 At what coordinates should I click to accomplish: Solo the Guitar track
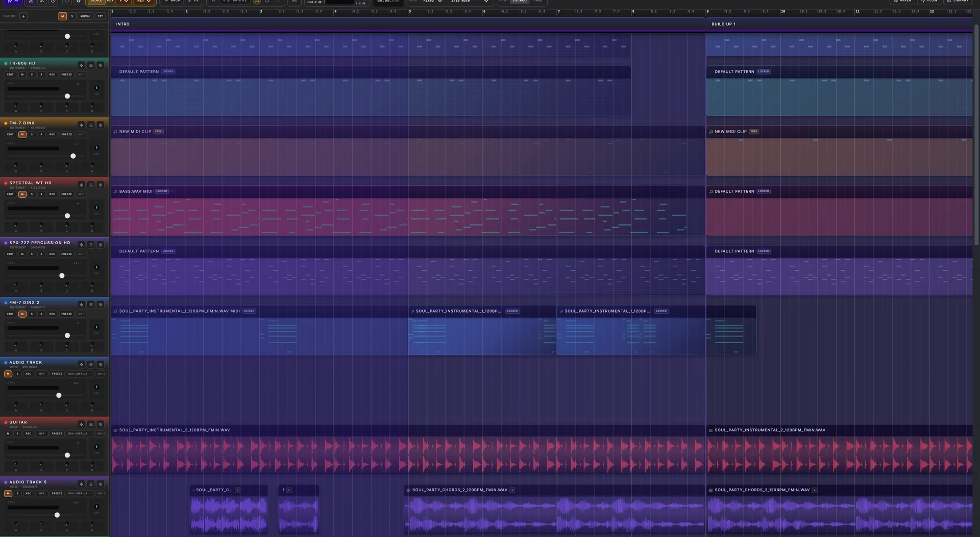tap(17, 433)
